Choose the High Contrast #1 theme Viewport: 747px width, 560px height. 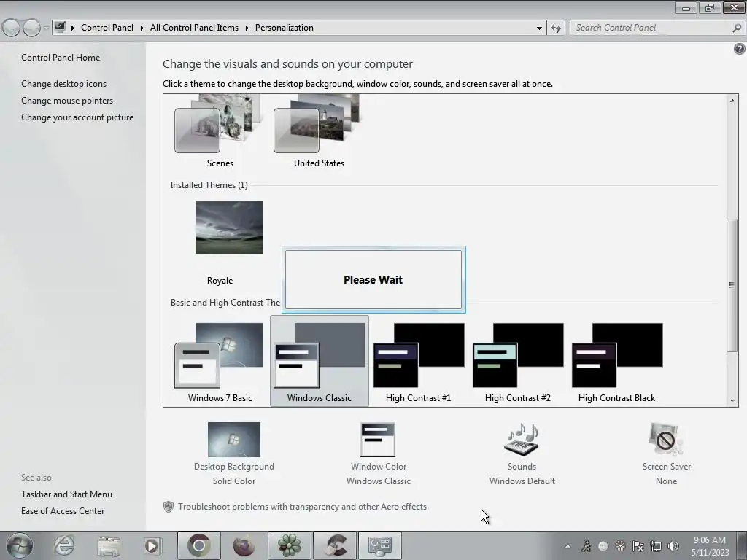click(x=418, y=363)
